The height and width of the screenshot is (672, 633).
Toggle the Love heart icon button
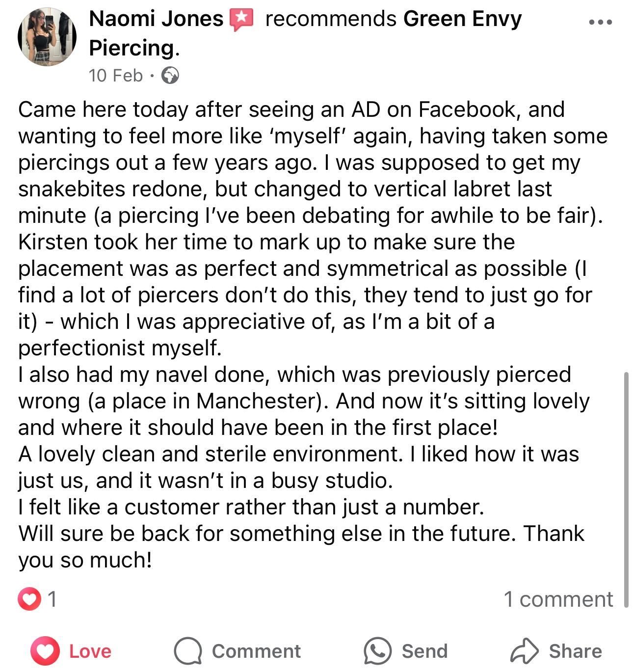tap(45, 651)
